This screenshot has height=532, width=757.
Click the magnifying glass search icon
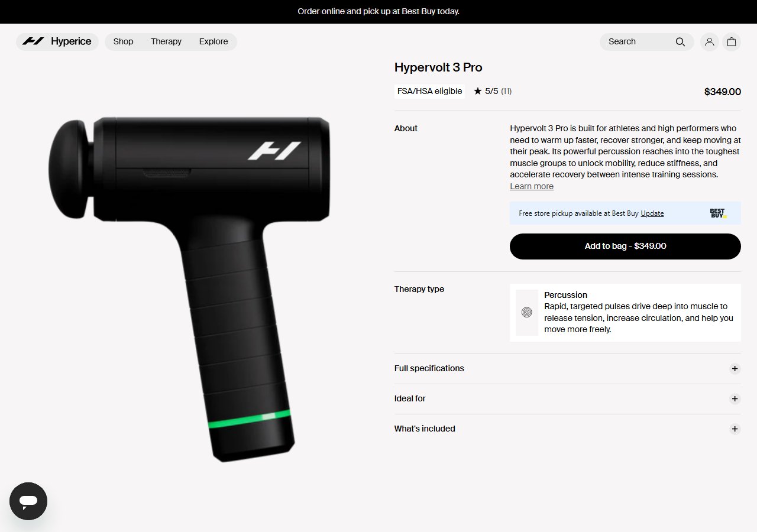680,41
